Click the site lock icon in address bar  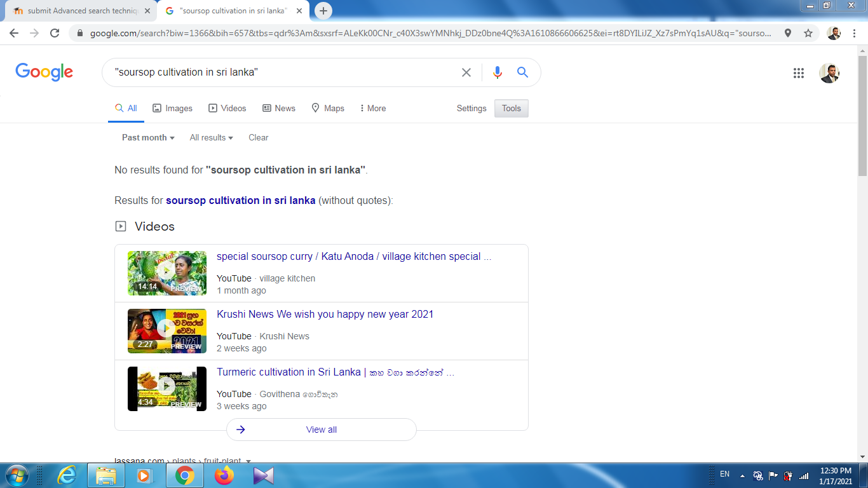click(x=80, y=33)
